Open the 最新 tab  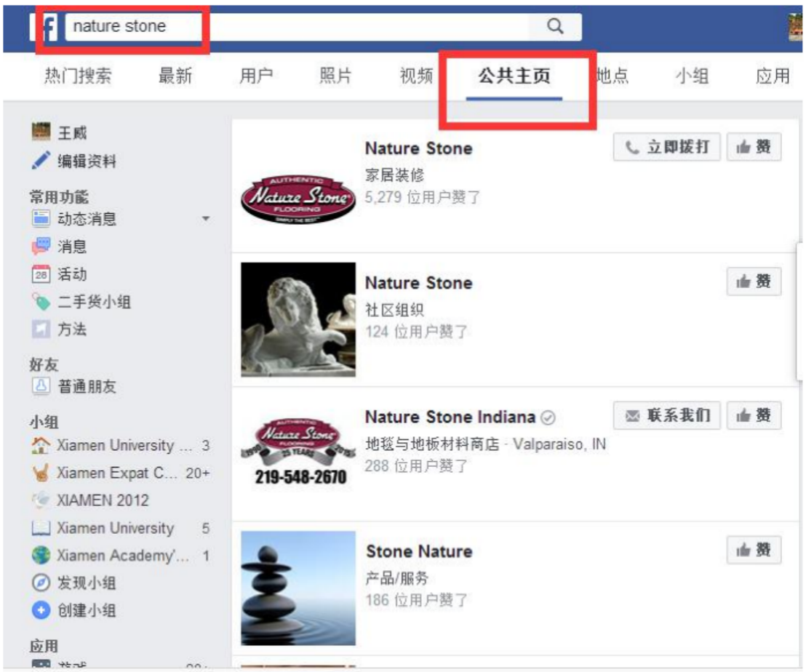point(175,76)
